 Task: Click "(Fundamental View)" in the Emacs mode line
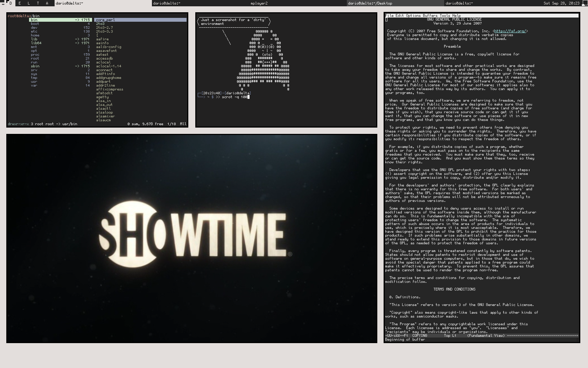pos(486,336)
